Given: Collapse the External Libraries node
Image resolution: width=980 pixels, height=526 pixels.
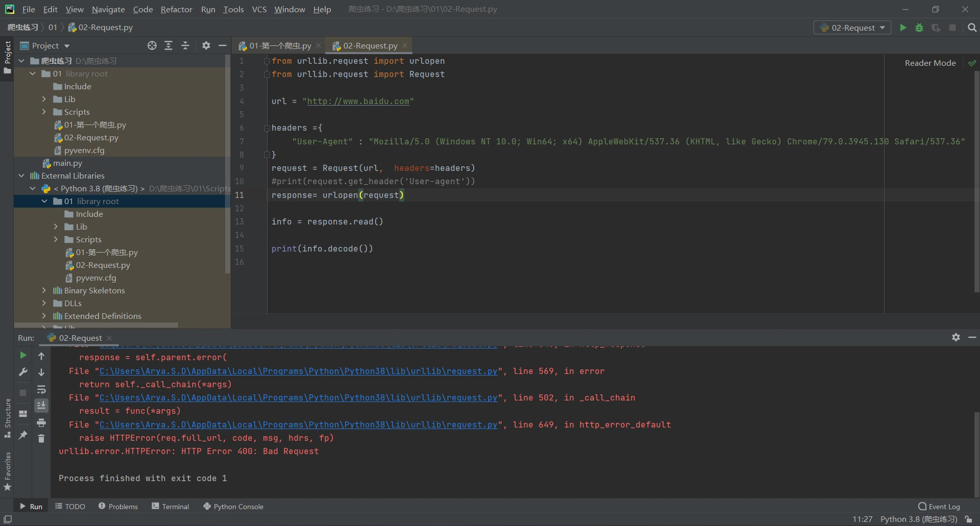Looking at the screenshot, I should [21, 176].
